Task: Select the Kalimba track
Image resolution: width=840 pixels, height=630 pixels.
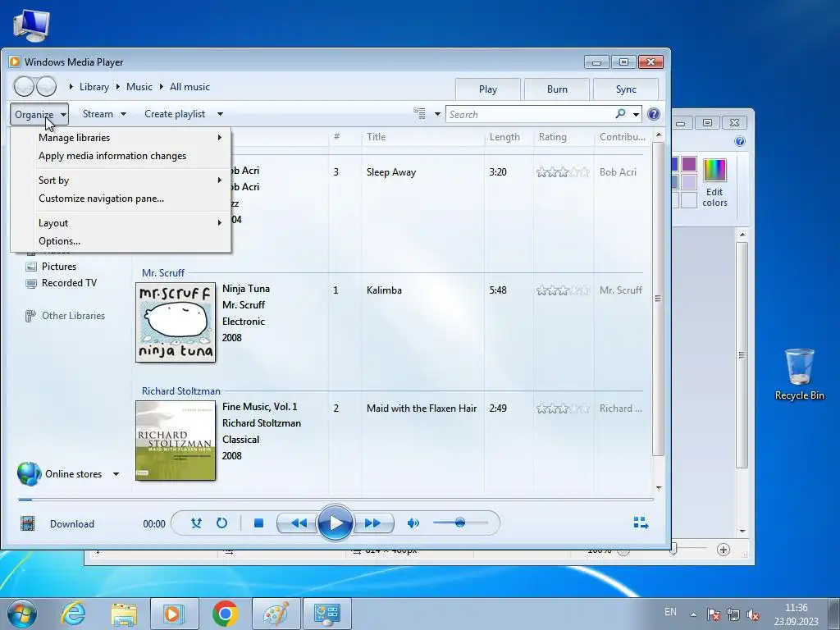Action: click(x=384, y=290)
